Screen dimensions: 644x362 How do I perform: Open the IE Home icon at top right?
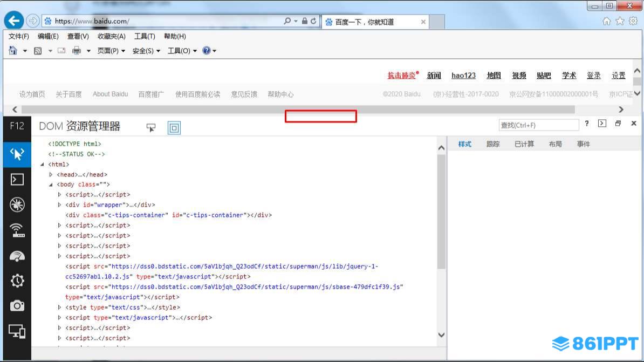click(607, 22)
